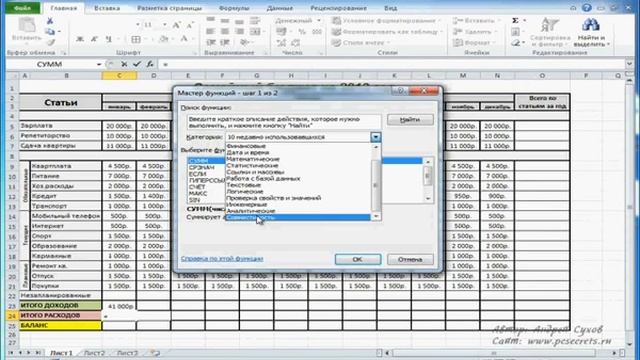Switch to Разметка страницы tab
Screen dimensions: 640x360
tap(169, 8)
